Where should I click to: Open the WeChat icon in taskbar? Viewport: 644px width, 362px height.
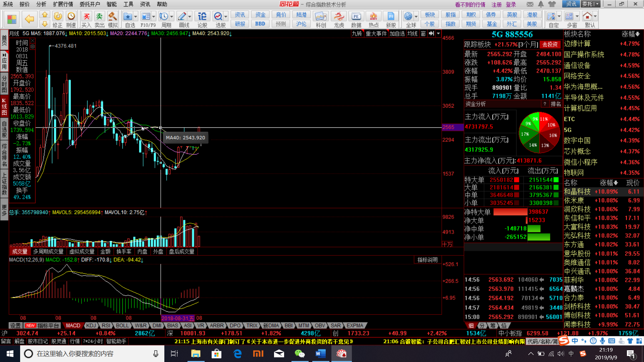(299, 354)
